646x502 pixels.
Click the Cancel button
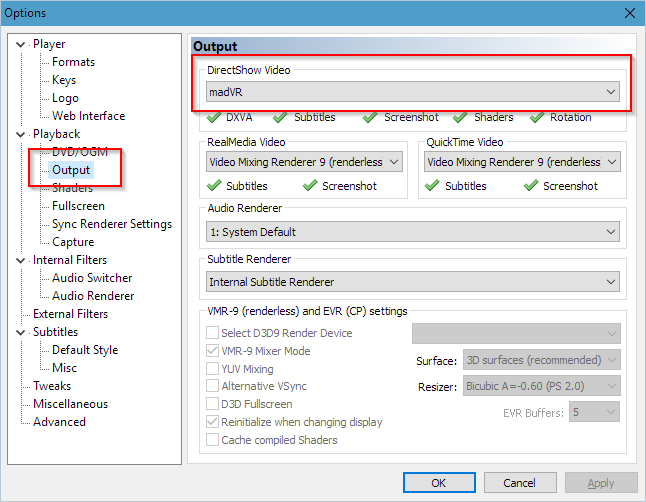pos(520,483)
